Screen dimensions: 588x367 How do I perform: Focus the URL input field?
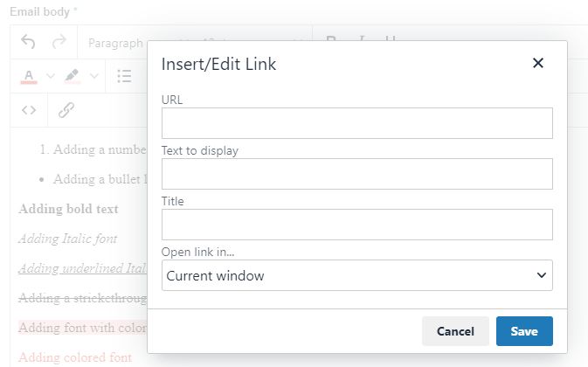click(x=356, y=123)
